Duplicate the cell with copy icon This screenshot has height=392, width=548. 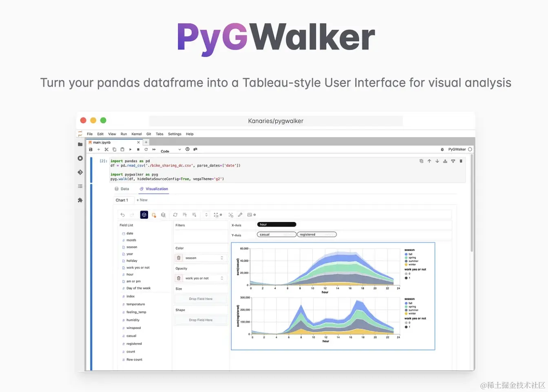(x=421, y=161)
